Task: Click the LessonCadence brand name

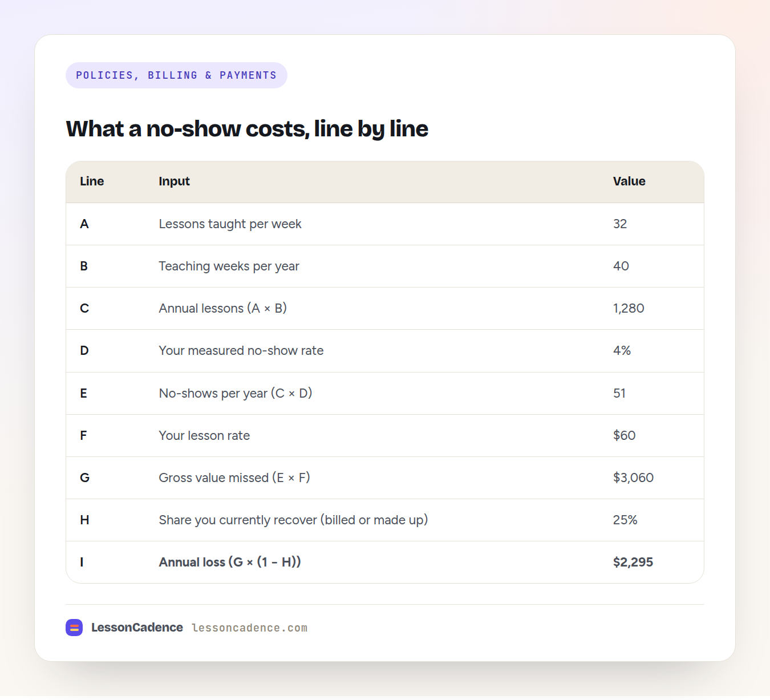Action: point(137,628)
